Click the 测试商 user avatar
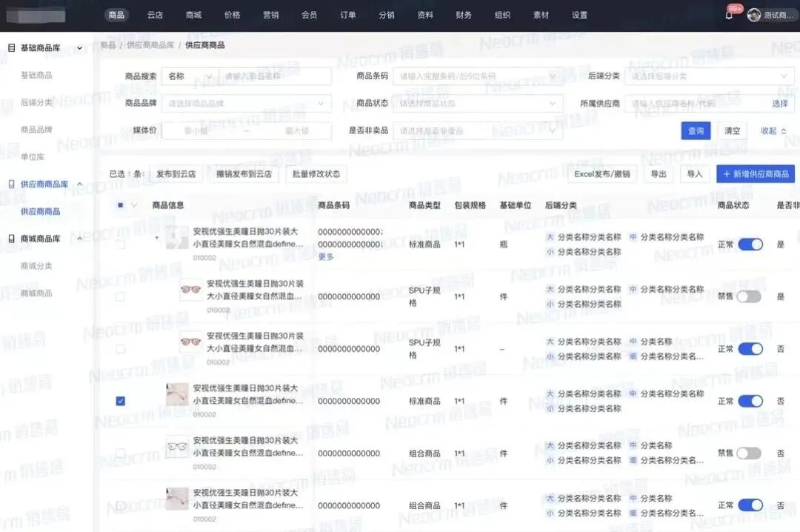800x532 pixels. coord(753,14)
